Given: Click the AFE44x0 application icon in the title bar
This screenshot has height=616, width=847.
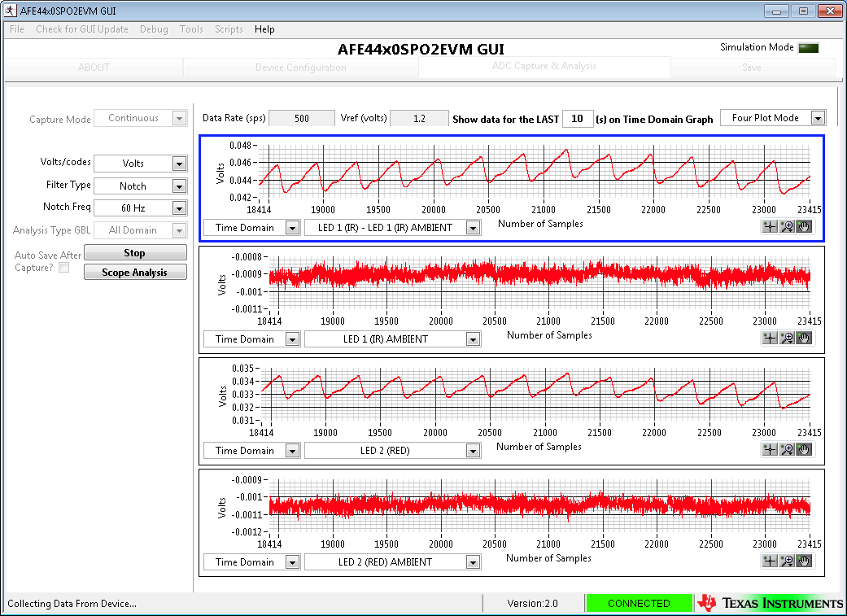Looking at the screenshot, I should pyautogui.click(x=9, y=11).
